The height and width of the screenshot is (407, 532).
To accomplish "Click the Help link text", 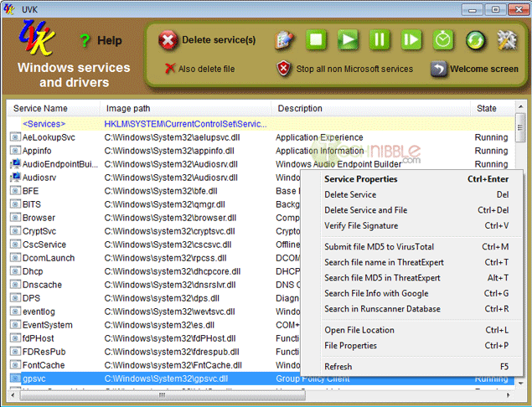I will 109,40.
